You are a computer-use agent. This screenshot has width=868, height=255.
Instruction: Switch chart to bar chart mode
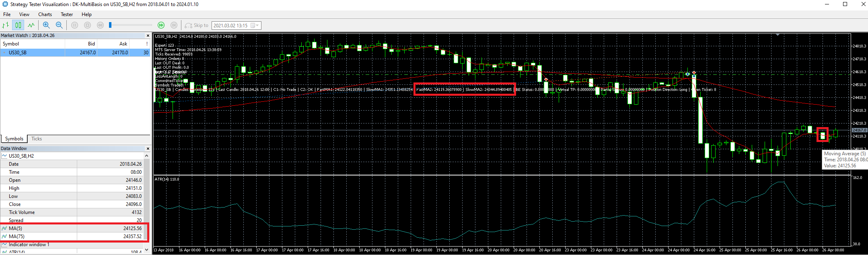click(x=6, y=25)
